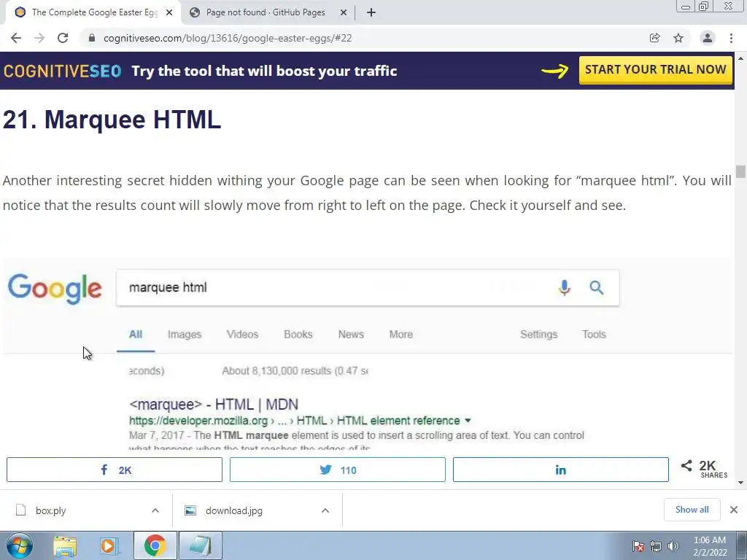
Task: Click the magnifier search icon in Google image
Action: tap(597, 287)
